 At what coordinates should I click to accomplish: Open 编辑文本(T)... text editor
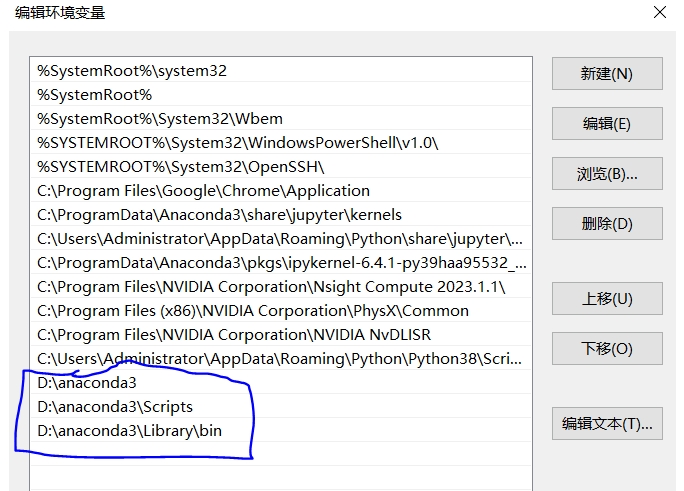click(x=607, y=423)
